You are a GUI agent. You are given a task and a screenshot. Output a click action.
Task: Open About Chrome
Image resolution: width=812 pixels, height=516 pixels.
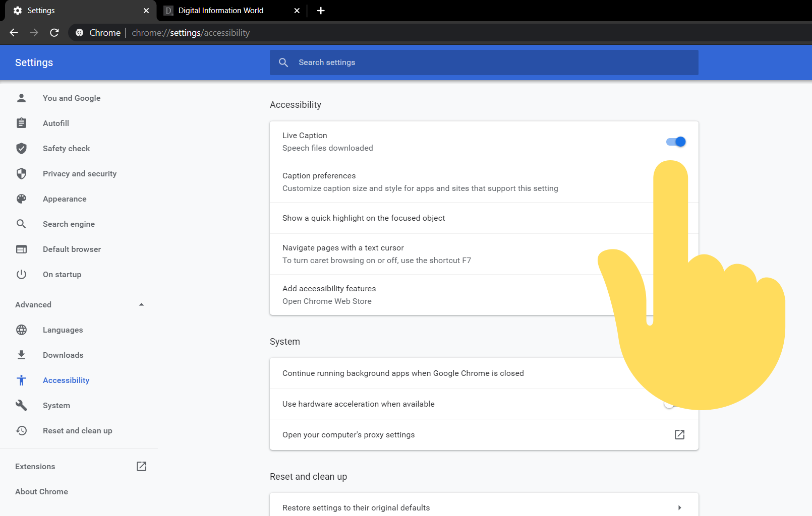[41, 491]
